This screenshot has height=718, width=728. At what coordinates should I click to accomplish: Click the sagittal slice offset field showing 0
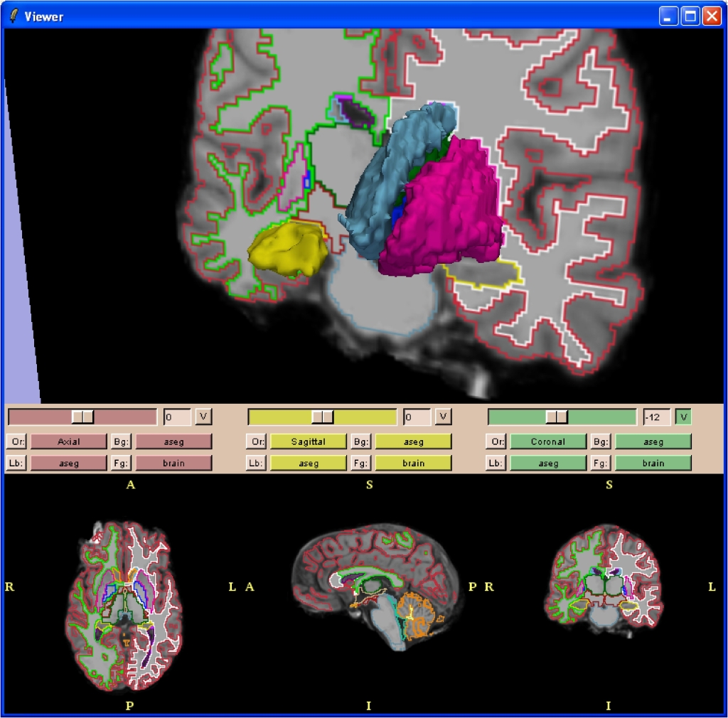click(417, 417)
